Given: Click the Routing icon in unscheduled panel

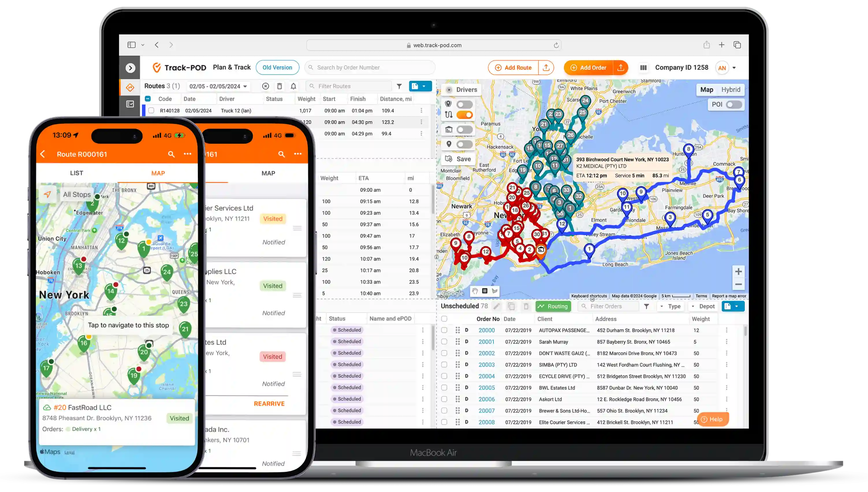Looking at the screenshot, I should pos(553,306).
